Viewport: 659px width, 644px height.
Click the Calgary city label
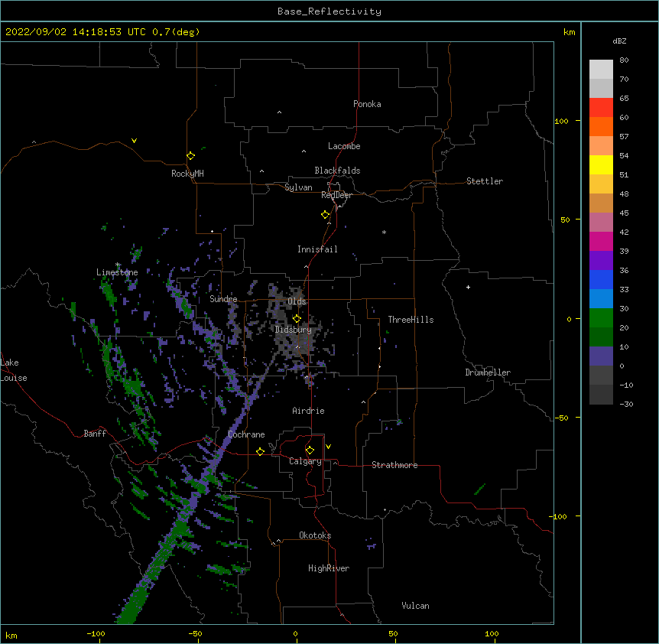[x=305, y=461]
